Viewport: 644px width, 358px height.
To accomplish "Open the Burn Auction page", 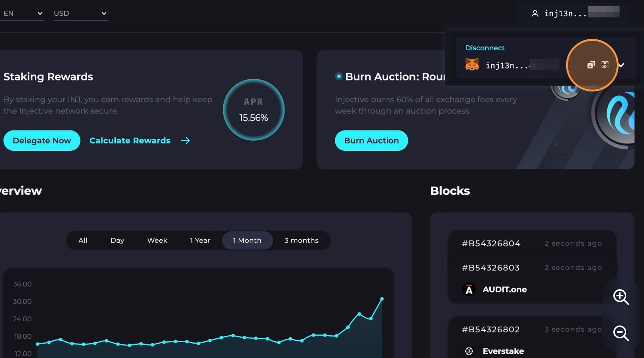I will (371, 141).
